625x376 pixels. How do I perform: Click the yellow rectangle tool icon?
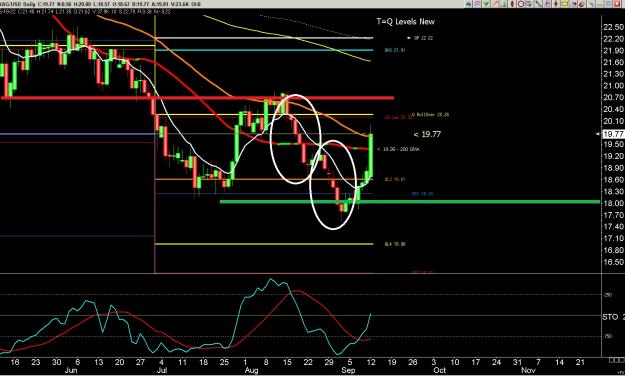pos(564,4)
